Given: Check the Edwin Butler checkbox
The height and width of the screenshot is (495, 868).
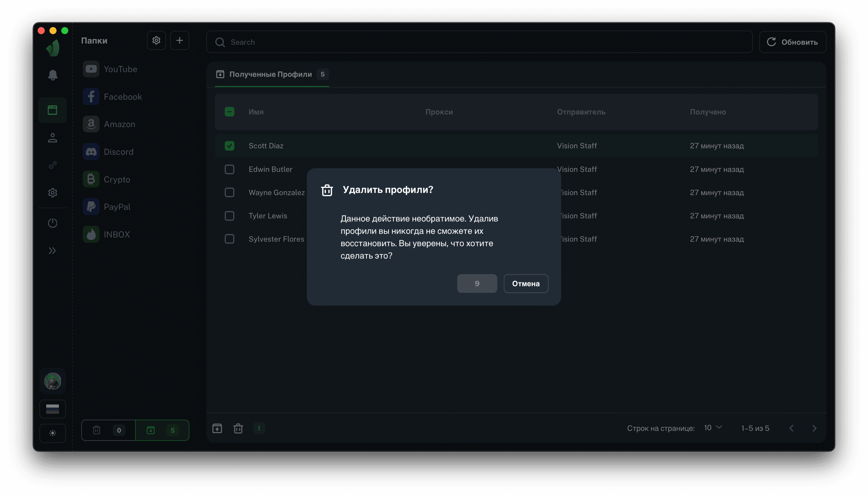Looking at the screenshot, I should 229,169.
